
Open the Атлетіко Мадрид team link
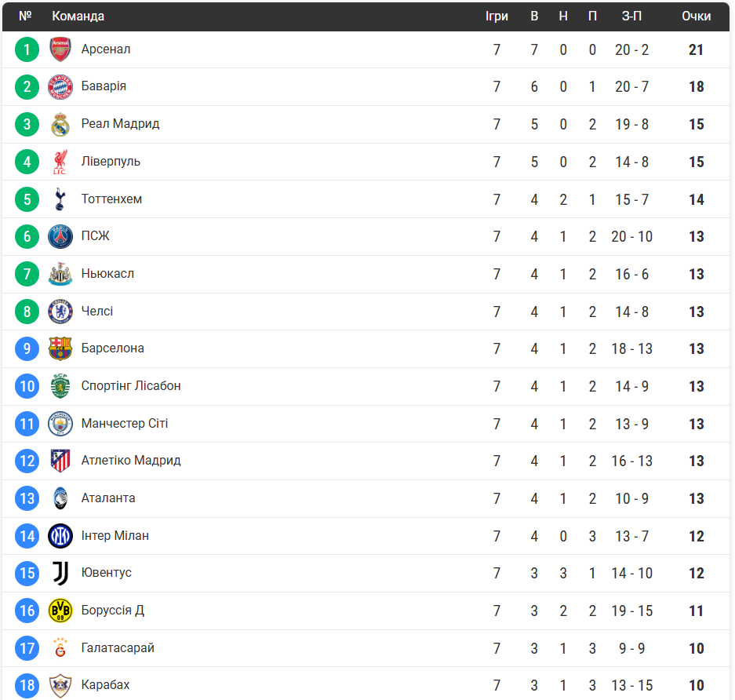(x=131, y=461)
